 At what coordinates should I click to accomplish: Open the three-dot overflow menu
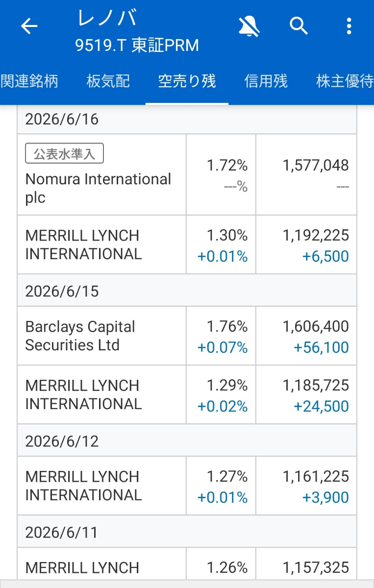[349, 25]
